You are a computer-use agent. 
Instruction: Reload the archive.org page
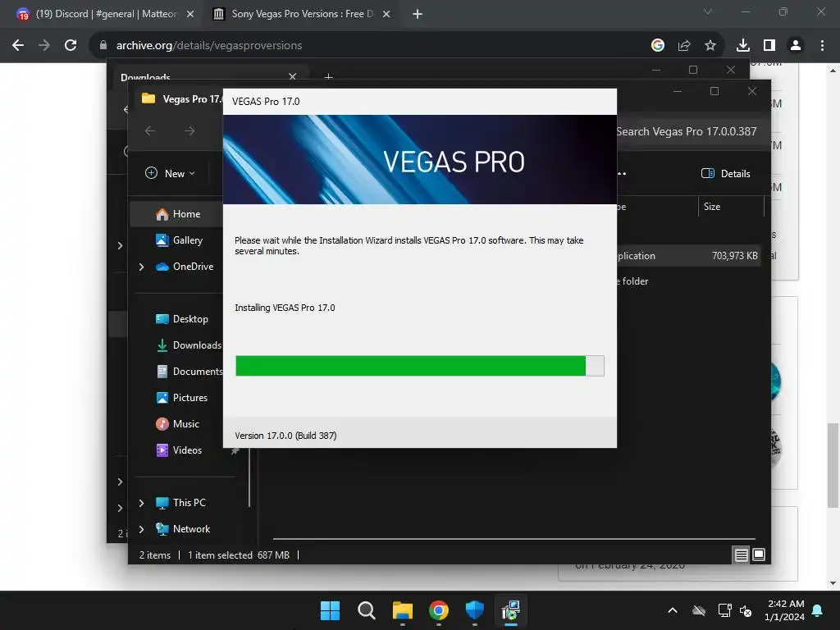click(71, 46)
